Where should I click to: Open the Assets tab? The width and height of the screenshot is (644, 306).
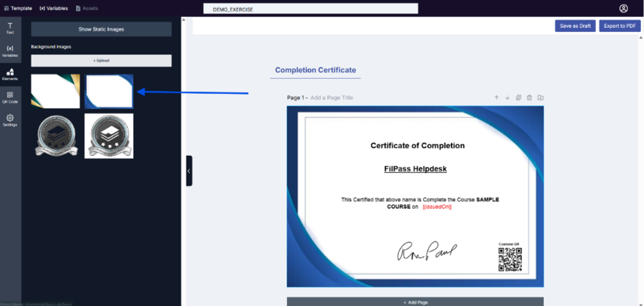click(x=87, y=9)
